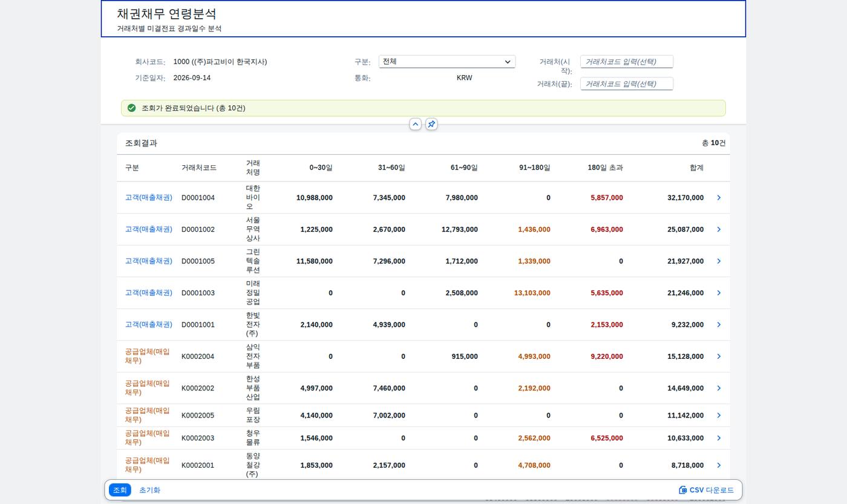Click the 조회가 완료되었습니다 message
The width and height of the screenshot is (847, 504).
[194, 108]
